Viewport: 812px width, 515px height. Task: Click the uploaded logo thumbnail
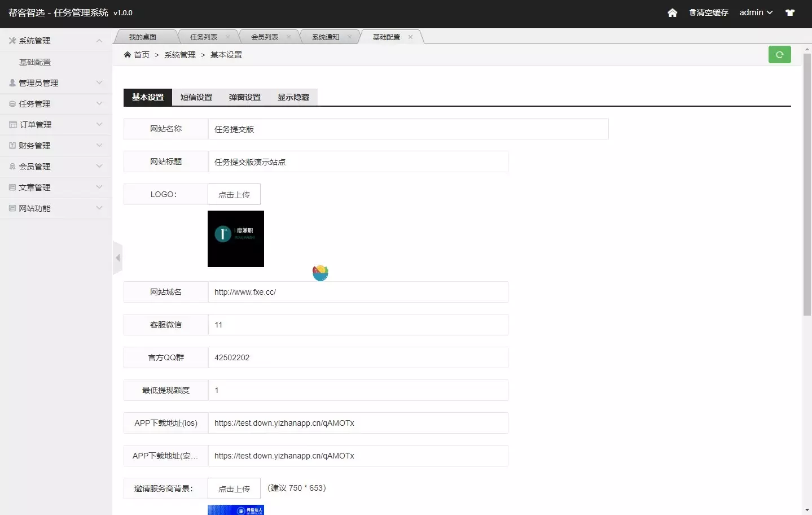236,239
